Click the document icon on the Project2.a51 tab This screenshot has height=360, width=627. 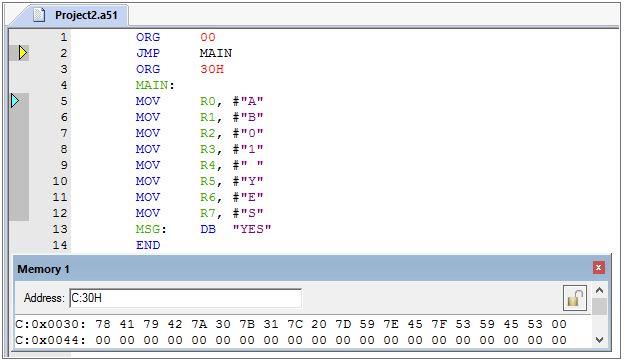click(x=39, y=15)
